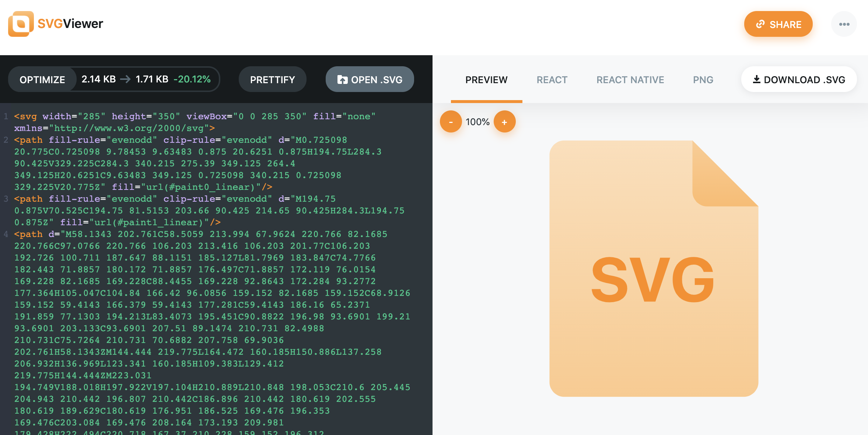Select the PNG tab
The image size is (868, 435).
click(703, 80)
